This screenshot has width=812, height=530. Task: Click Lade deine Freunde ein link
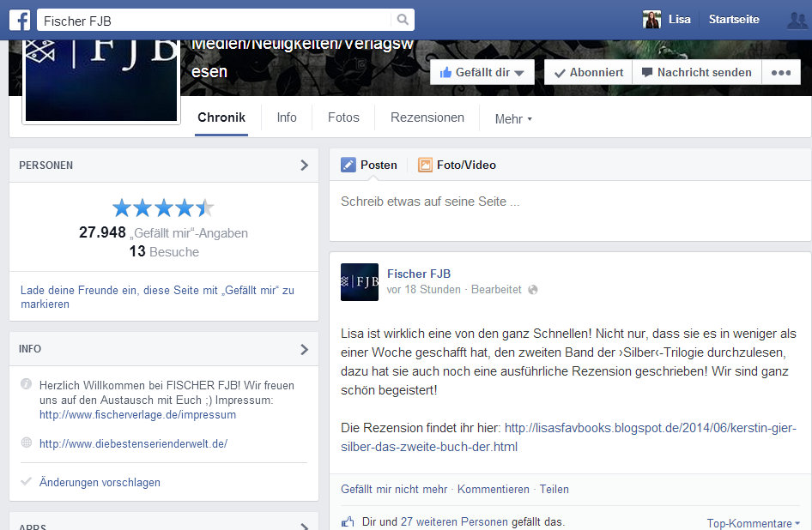[157, 297]
